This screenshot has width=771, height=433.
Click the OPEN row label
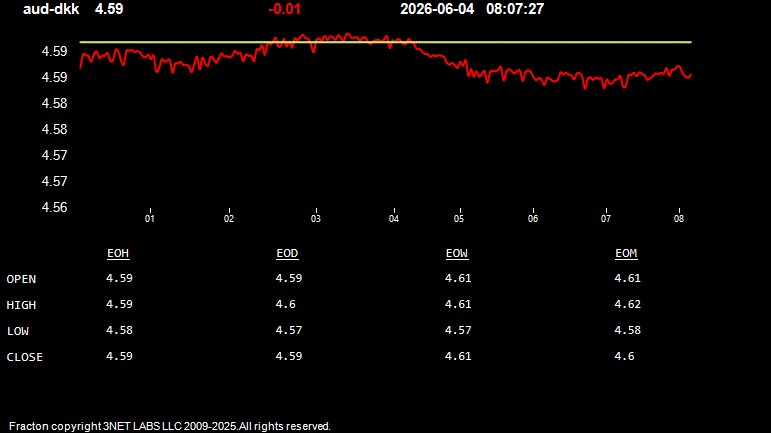point(21,279)
